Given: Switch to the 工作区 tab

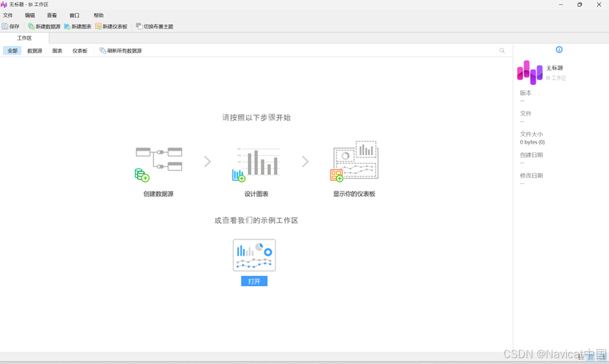Looking at the screenshot, I should click(25, 38).
